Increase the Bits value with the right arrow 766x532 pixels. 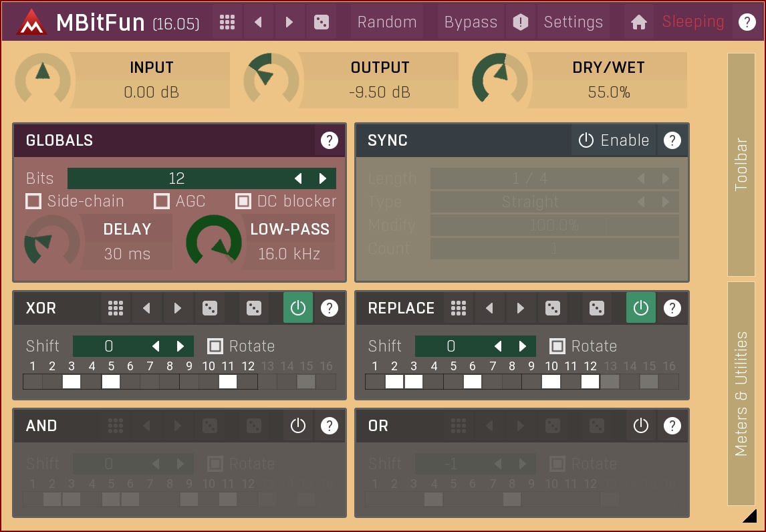pyautogui.click(x=322, y=178)
